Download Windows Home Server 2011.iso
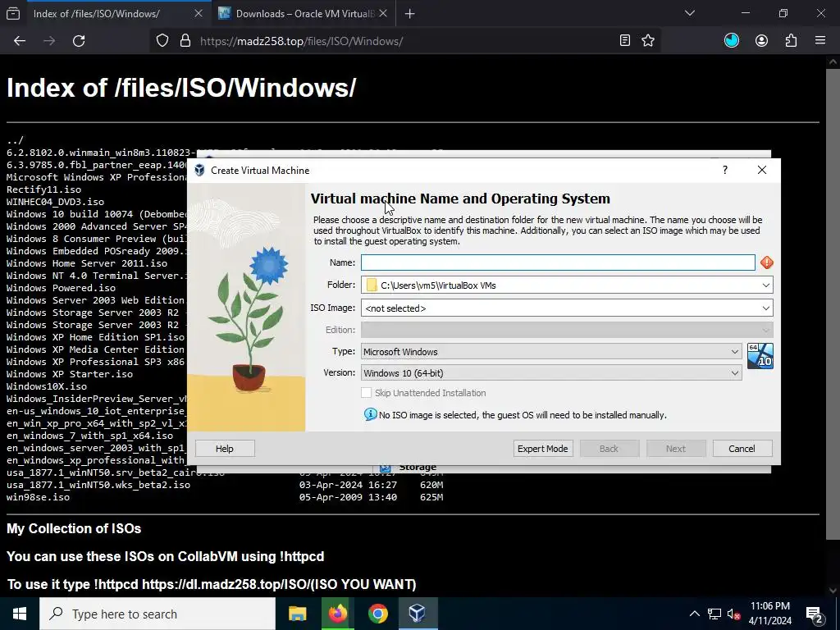Viewport: 840px width, 630px height. pos(87,263)
